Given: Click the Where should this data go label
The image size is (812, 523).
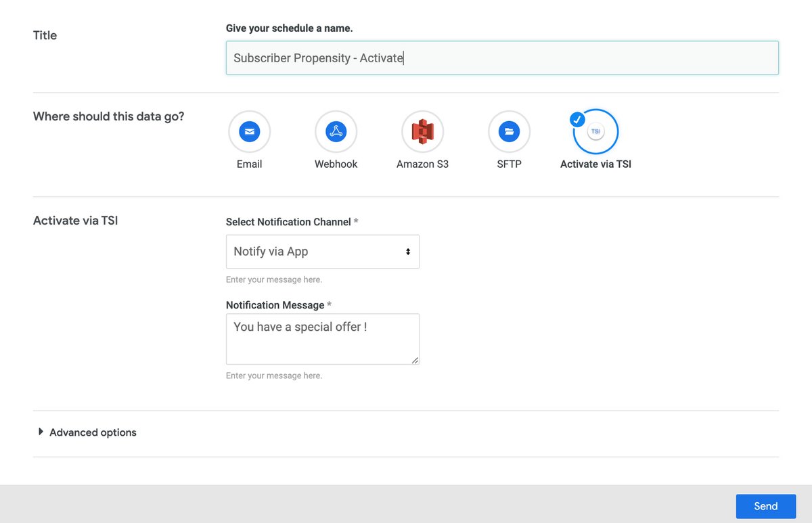Looking at the screenshot, I should (x=108, y=116).
